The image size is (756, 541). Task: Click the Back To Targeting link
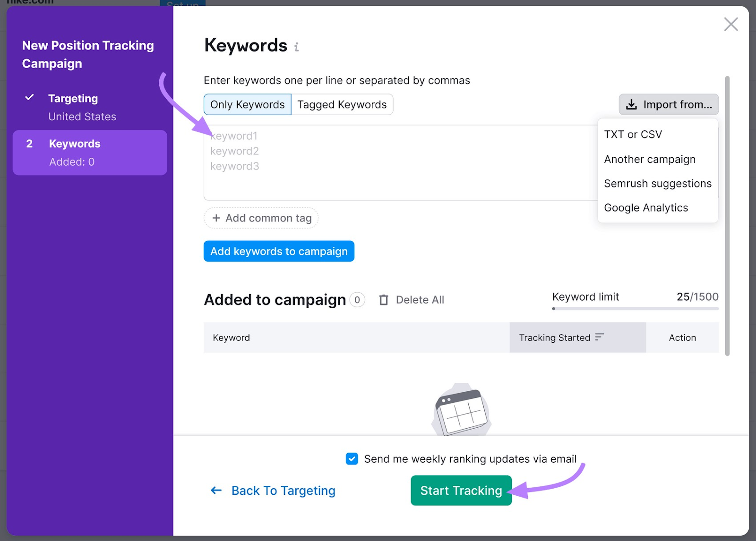pos(283,490)
